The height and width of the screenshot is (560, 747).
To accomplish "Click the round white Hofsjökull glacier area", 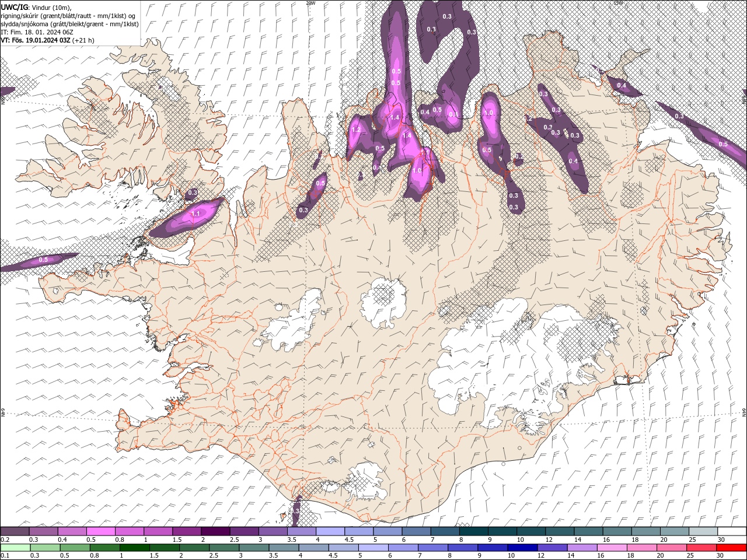I will [383, 303].
